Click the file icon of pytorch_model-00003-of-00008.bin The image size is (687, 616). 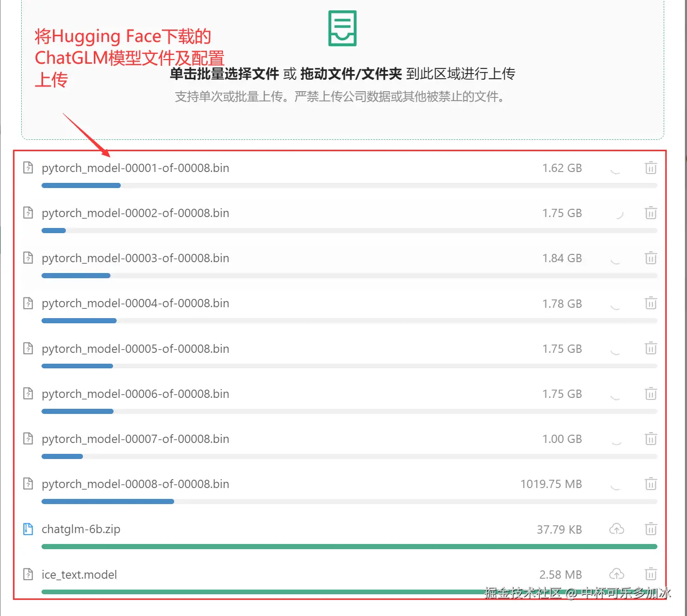point(29,258)
